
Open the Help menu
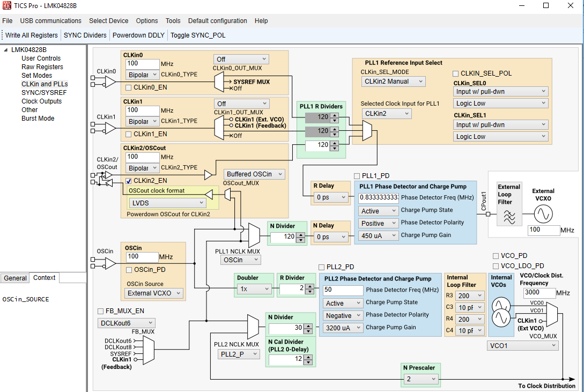coord(261,21)
